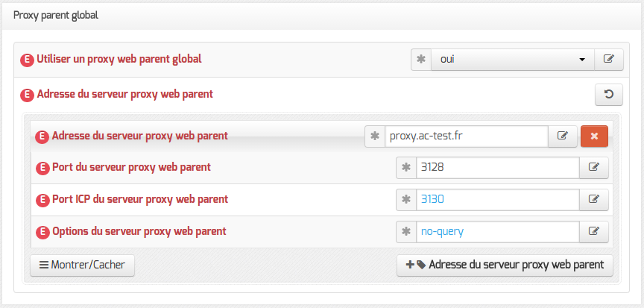Click into the port 3128 input field
This screenshot has height=308, width=644.
tap(498, 168)
